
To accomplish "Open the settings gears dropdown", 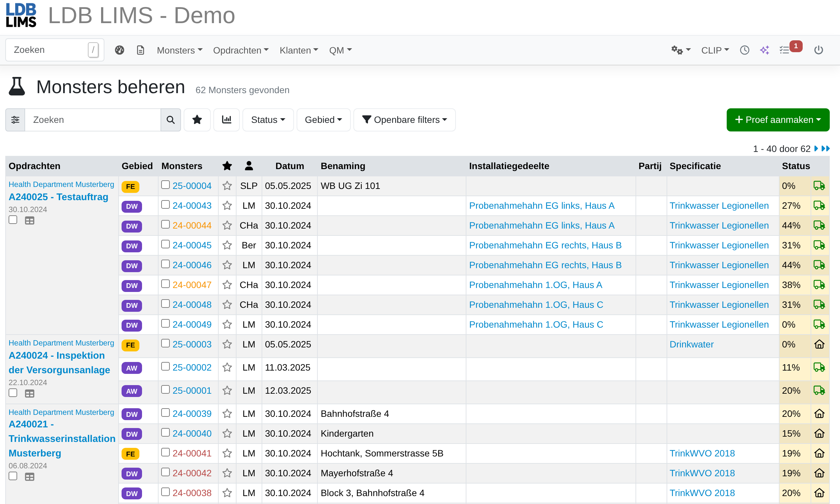I will point(681,50).
